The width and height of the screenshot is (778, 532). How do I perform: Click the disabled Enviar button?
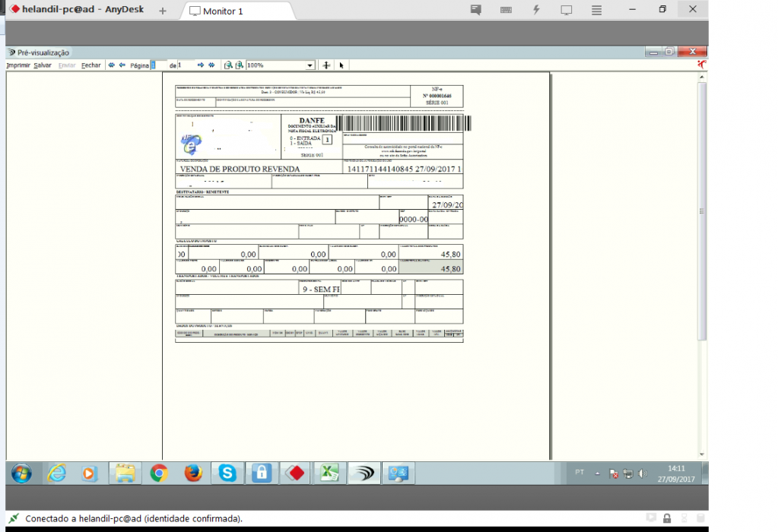(x=66, y=65)
